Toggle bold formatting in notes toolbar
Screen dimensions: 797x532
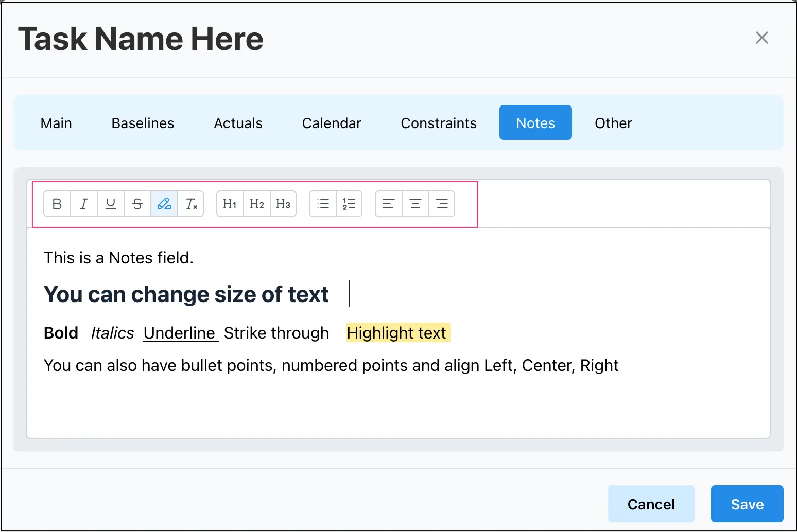(x=57, y=204)
